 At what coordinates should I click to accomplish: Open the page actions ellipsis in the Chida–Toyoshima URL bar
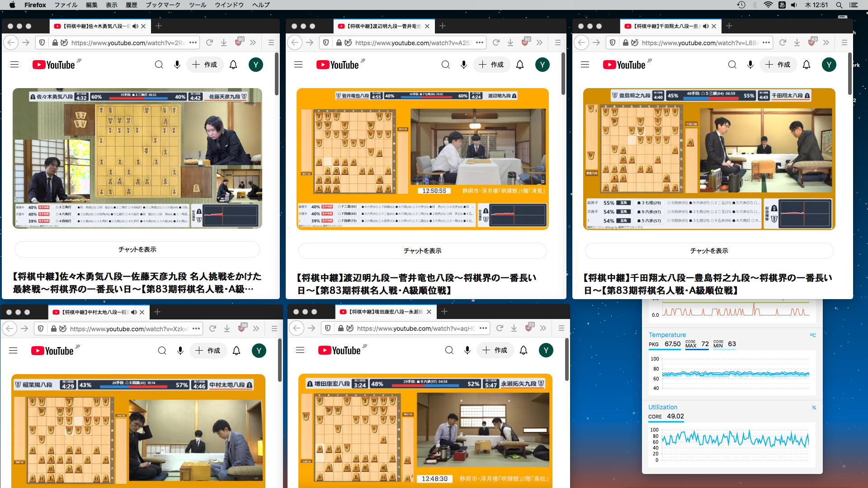(x=766, y=42)
